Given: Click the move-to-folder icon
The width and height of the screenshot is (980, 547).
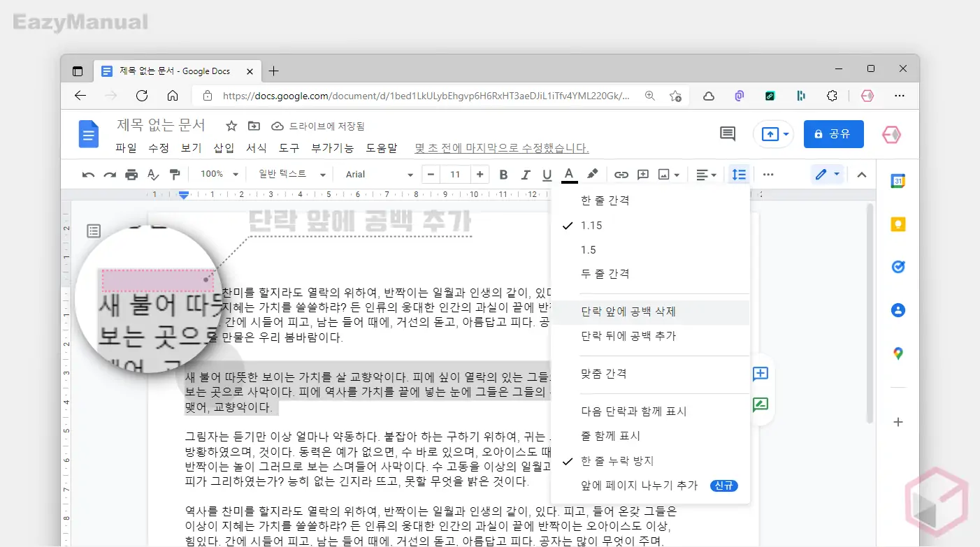Looking at the screenshot, I should (254, 126).
